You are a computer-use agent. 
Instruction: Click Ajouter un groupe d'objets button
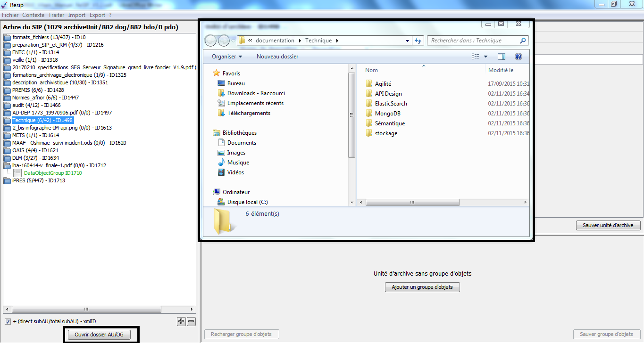coord(422,287)
